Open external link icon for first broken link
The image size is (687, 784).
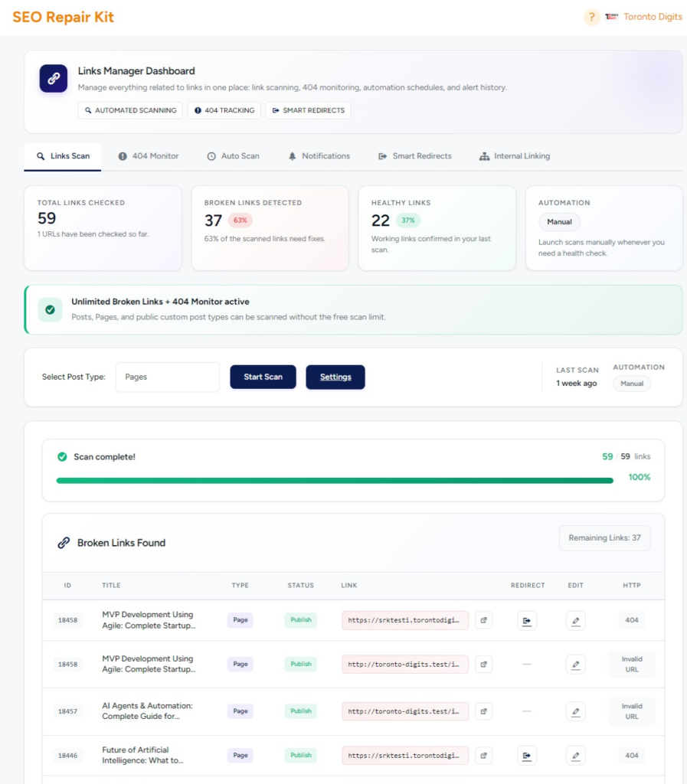click(x=483, y=620)
